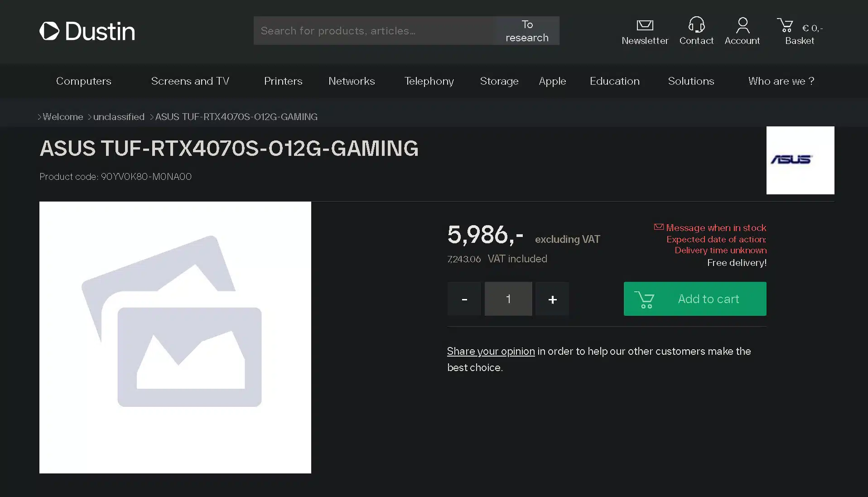The image size is (868, 497).
Task: Click the envelope icon beside Message when in stock
Action: [x=659, y=227]
